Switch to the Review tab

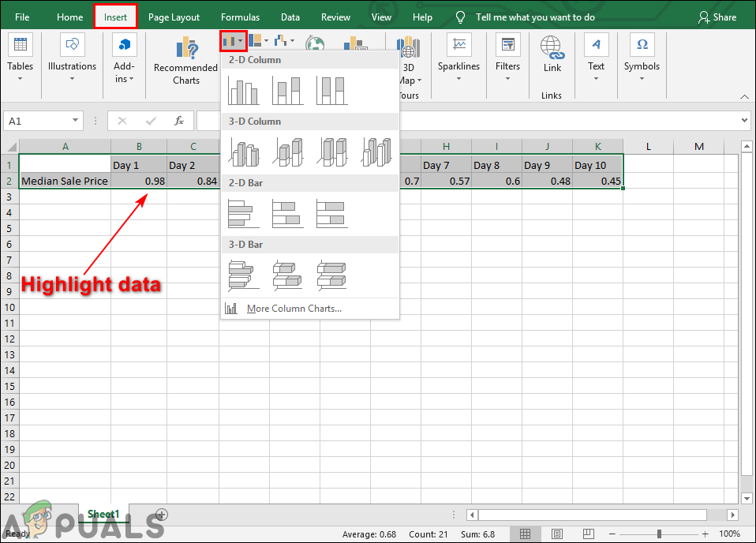(x=335, y=17)
